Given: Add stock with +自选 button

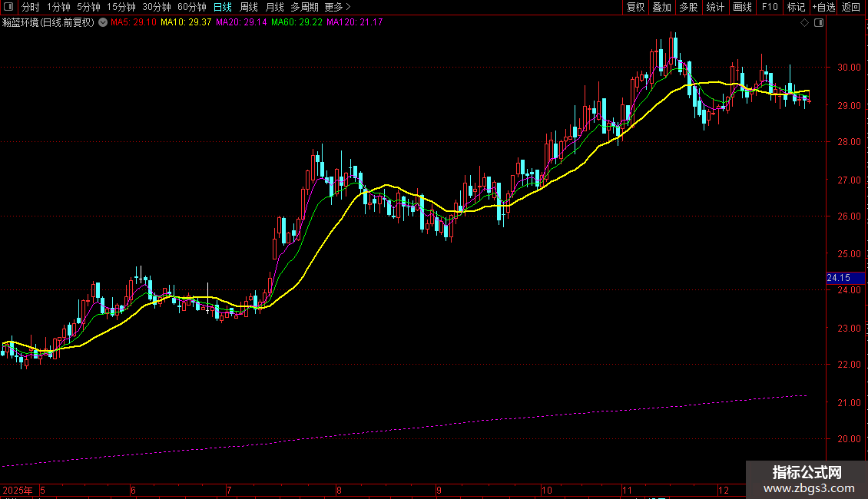Looking at the screenshot, I should 823,7.
